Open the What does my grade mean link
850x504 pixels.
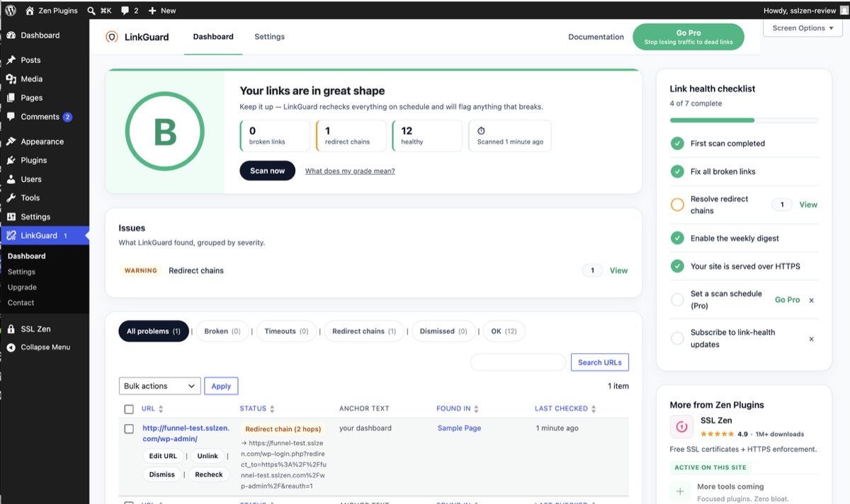point(350,171)
